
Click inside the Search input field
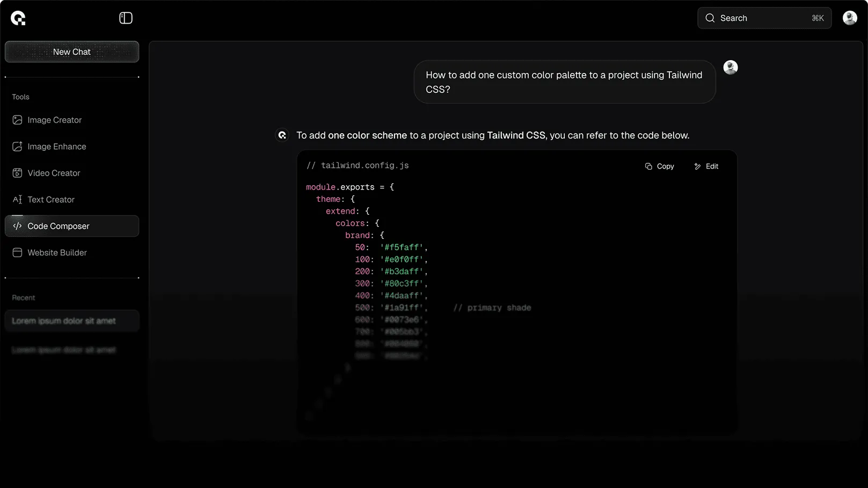tap(762, 18)
